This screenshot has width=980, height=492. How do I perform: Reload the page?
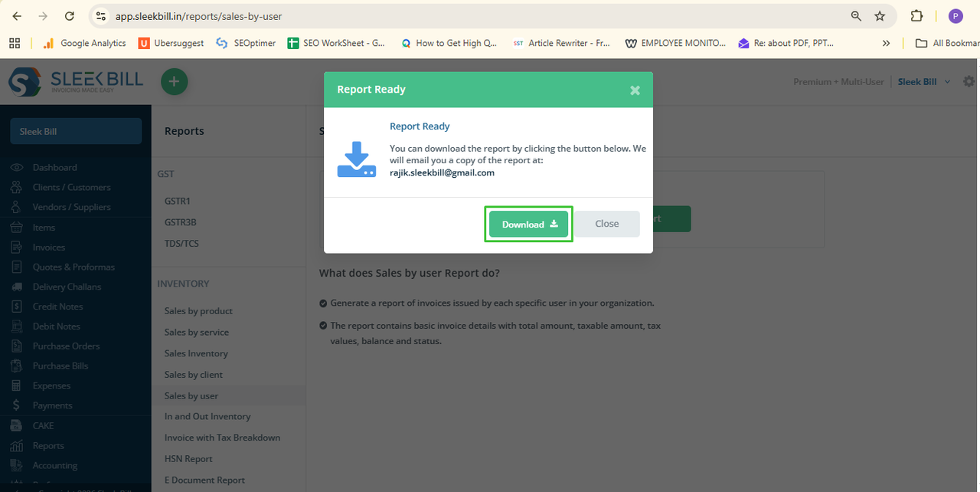(x=70, y=16)
